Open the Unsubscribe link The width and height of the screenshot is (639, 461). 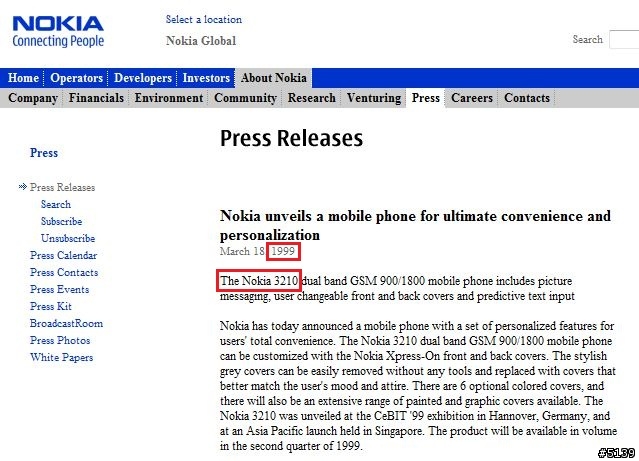coord(68,238)
